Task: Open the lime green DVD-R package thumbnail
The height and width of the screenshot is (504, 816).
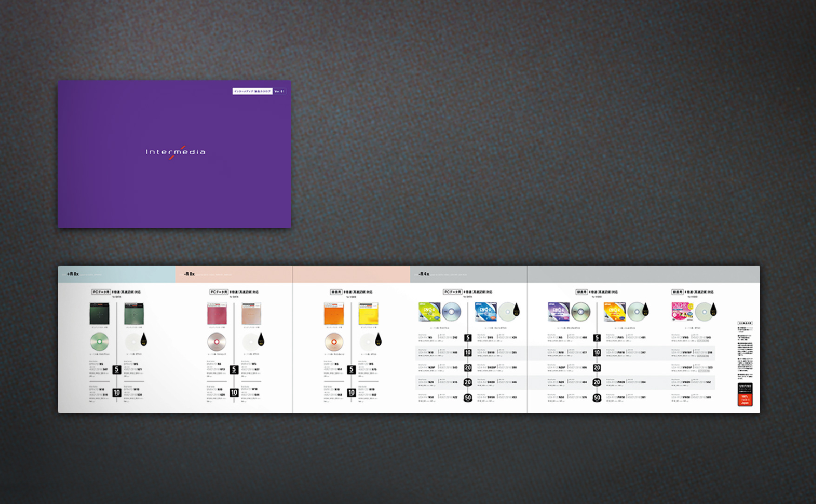Action: tap(429, 312)
